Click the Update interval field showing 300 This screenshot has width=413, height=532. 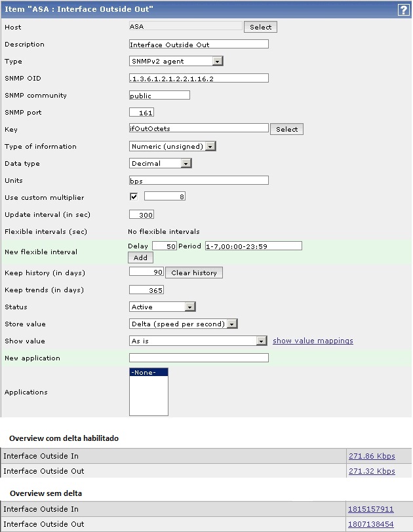click(x=142, y=214)
